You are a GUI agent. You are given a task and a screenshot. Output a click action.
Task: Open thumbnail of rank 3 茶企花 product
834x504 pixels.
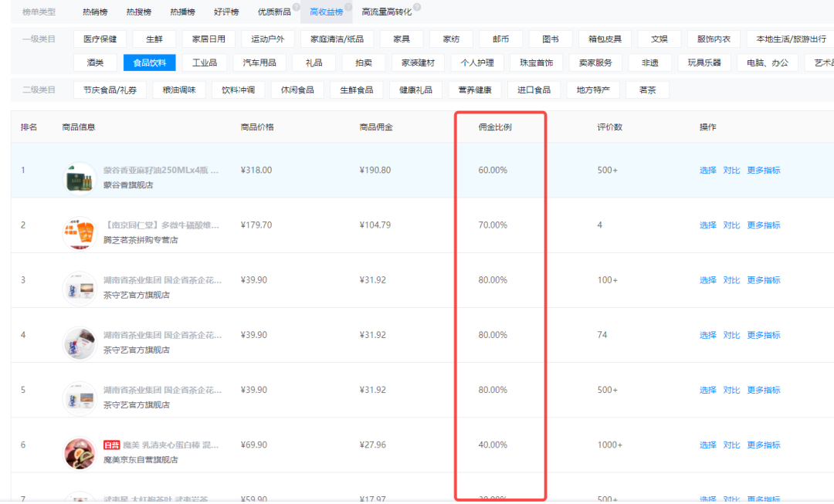(80, 287)
